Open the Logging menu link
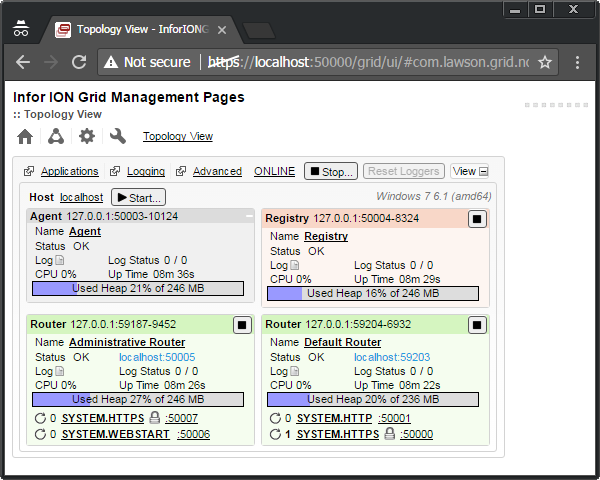This screenshot has height=480, width=600. (146, 171)
